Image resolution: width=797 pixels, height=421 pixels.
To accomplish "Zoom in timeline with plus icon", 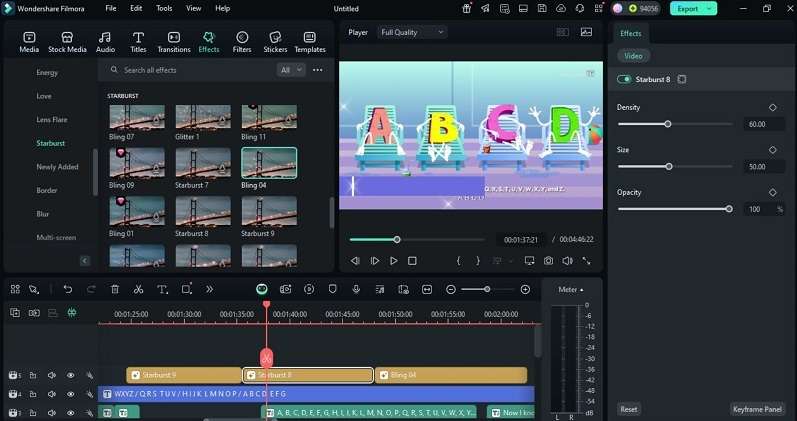I will click(526, 289).
